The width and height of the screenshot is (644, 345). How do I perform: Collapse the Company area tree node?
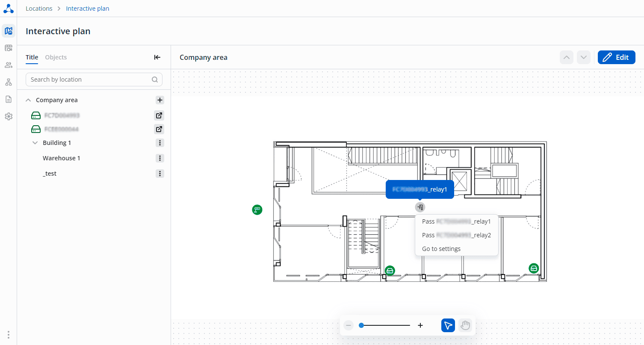pyautogui.click(x=28, y=100)
